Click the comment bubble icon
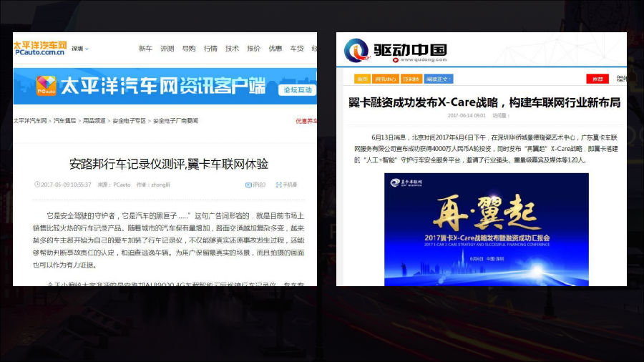Screen dimensions: 644x362 click(x=248, y=185)
